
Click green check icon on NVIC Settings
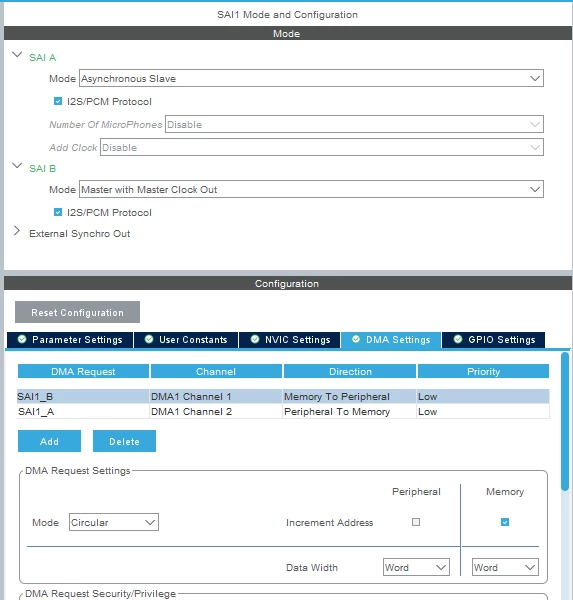tap(255, 339)
